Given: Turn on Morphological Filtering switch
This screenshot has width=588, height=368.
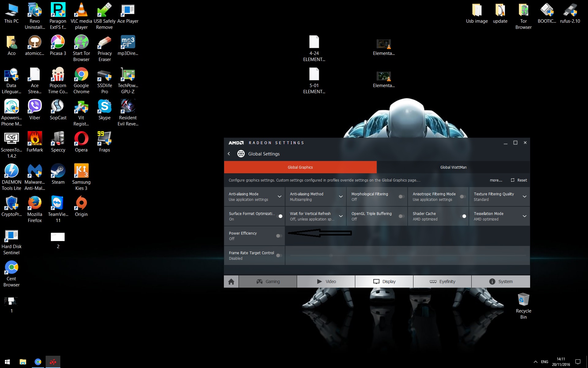Looking at the screenshot, I should [401, 197].
